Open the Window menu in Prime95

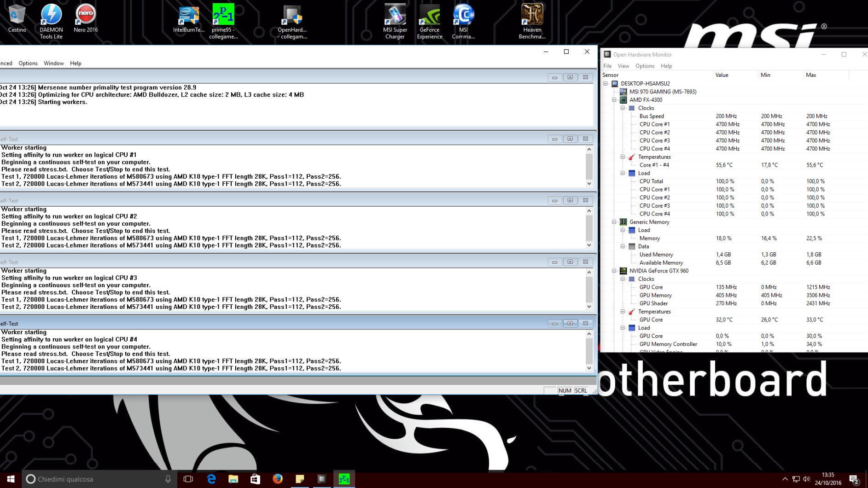53,63
